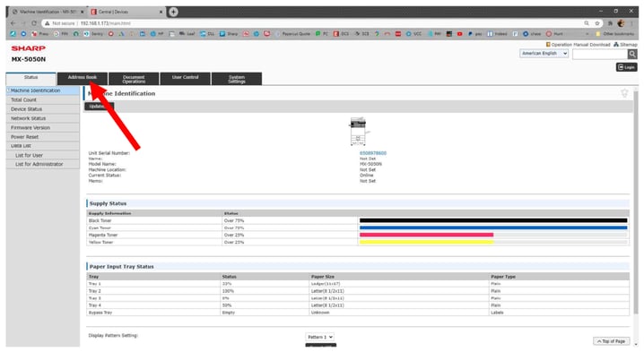Click the browser back arrow
The height and width of the screenshot is (352, 644).
point(13,23)
